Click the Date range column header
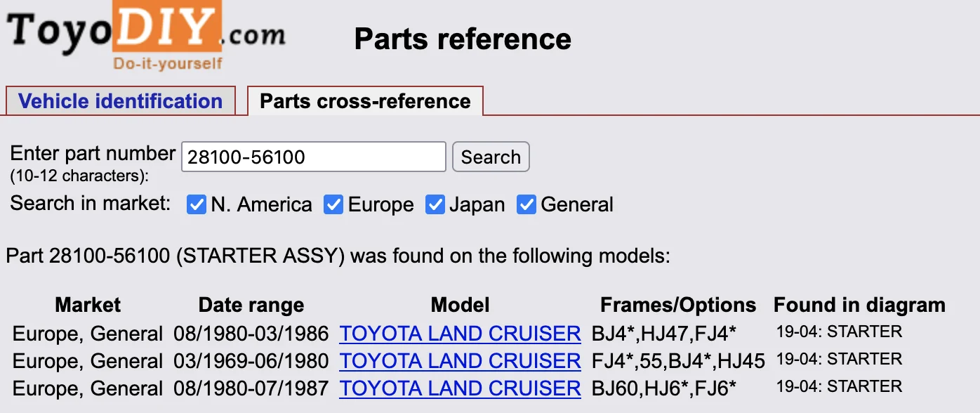 point(251,305)
